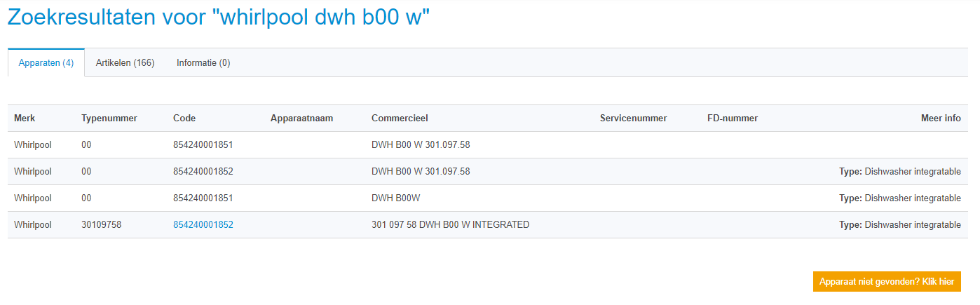Image resolution: width=980 pixels, height=305 pixels.
Task: Click Whirlpool in the DWH B00W row
Action: (33, 198)
